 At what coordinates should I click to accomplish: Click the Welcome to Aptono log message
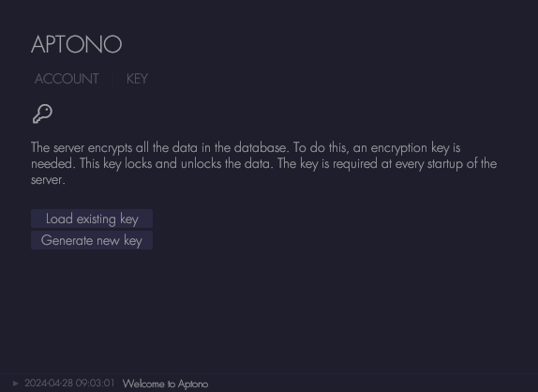pos(165,384)
